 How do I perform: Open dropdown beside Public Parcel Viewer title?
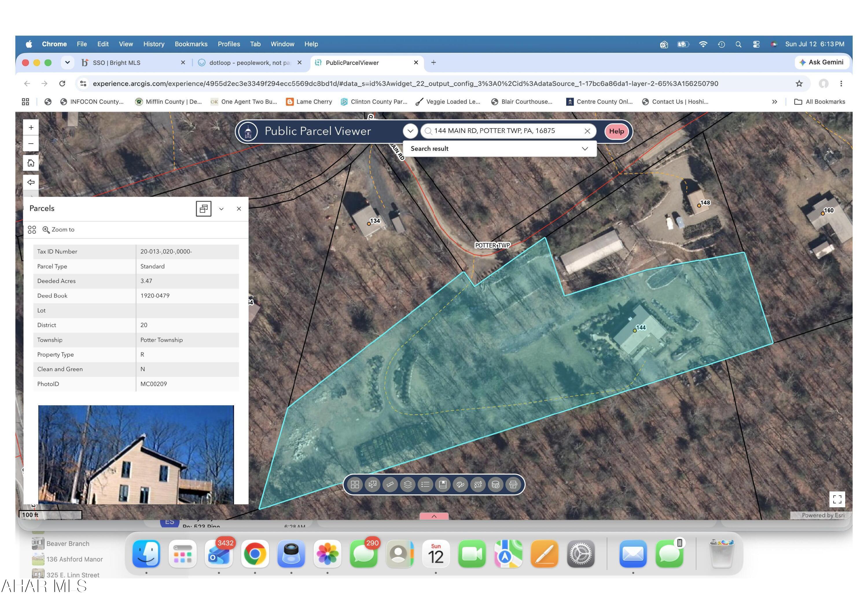pyautogui.click(x=410, y=131)
